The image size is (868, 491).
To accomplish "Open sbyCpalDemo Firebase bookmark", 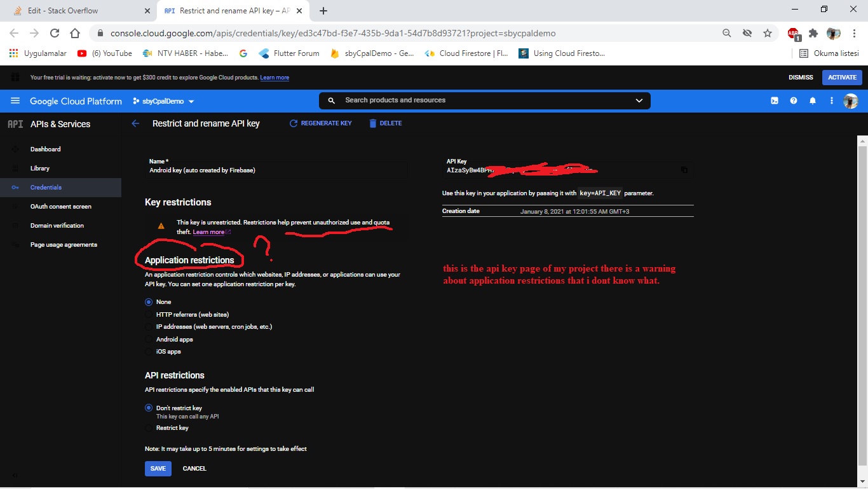I will coord(373,53).
